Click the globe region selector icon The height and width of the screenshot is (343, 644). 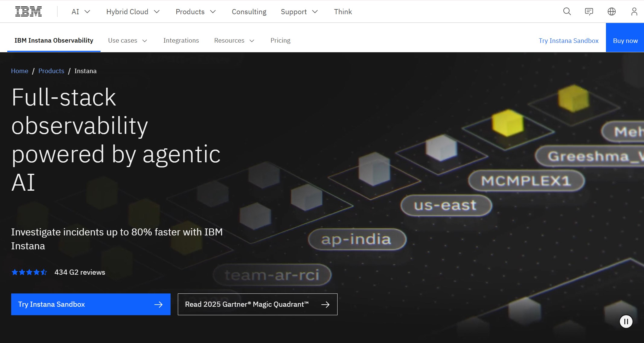pos(611,11)
